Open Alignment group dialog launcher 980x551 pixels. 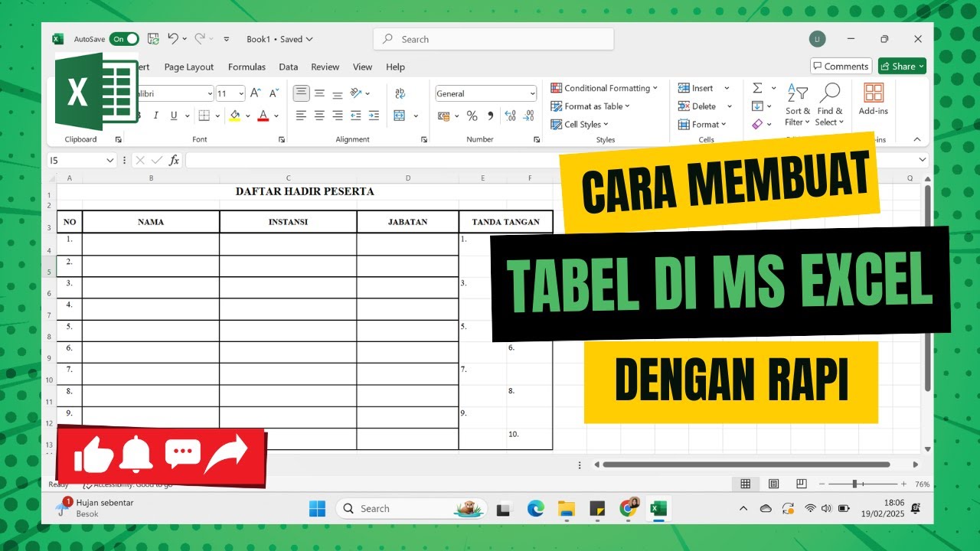click(x=424, y=140)
